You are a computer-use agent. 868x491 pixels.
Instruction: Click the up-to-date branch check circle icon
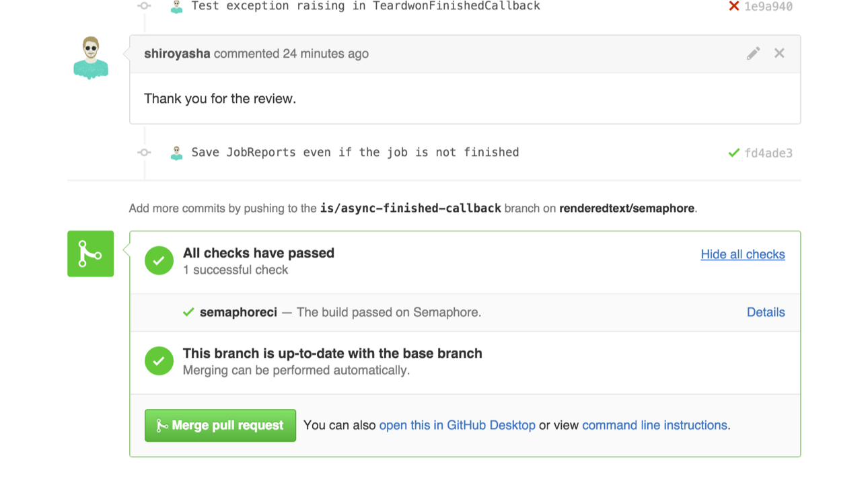tap(159, 361)
